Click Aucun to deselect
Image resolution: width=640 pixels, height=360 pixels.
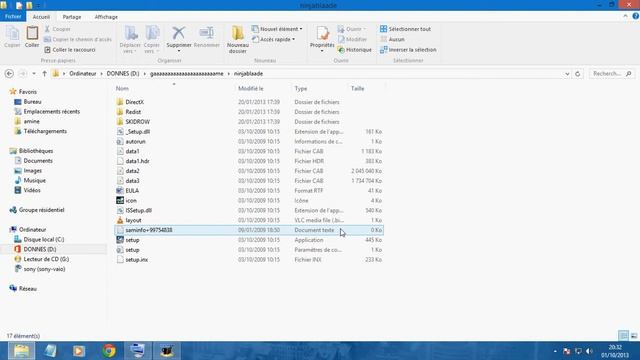(x=392, y=40)
